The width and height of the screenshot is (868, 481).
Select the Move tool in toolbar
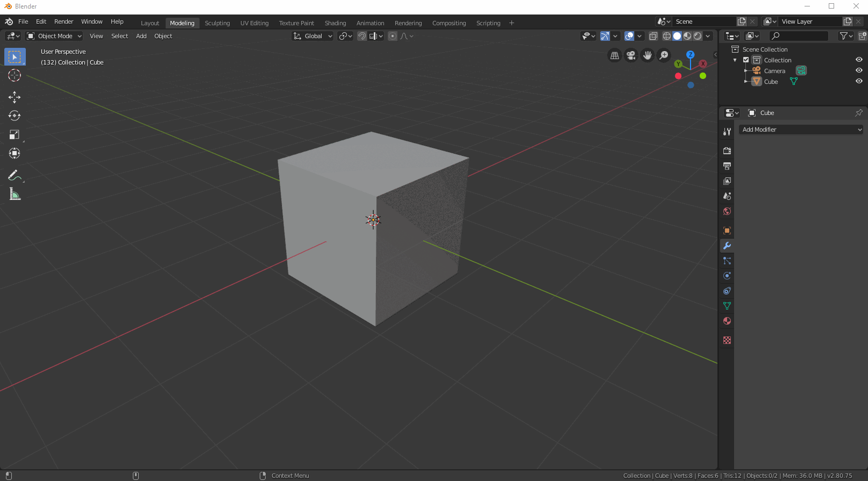pyautogui.click(x=15, y=97)
